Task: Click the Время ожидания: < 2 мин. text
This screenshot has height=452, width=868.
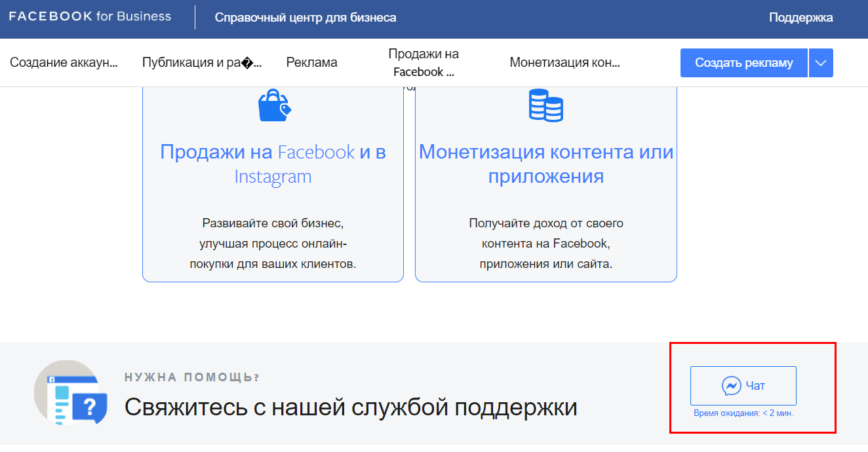Action: (743, 413)
